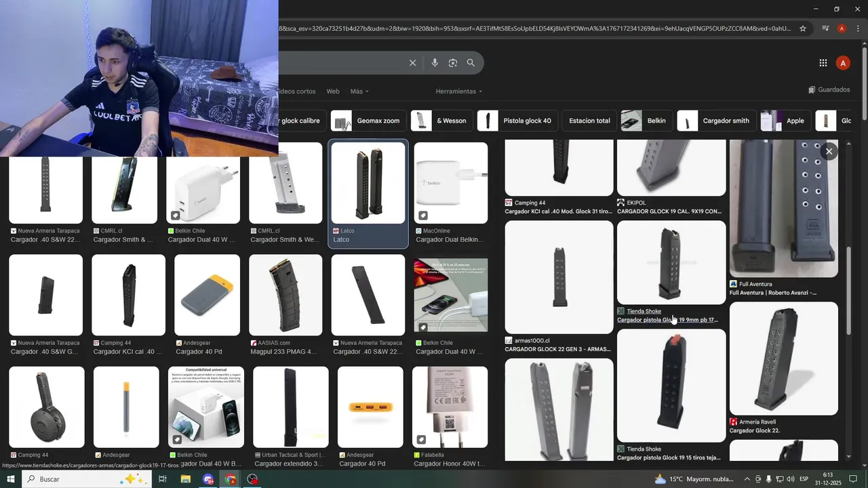Show hidden system tray icons
This screenshot has width=868, height=488.
pyautogui.click(x=747, y=479)
